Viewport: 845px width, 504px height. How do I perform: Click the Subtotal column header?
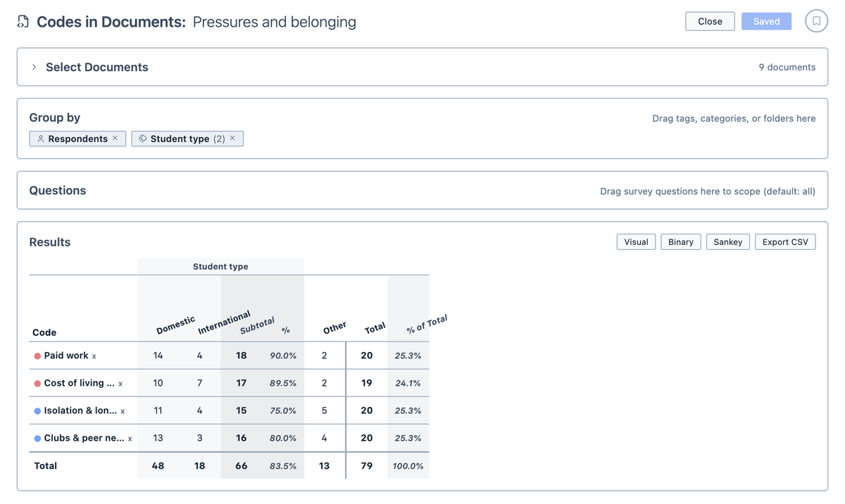[257, 326]
